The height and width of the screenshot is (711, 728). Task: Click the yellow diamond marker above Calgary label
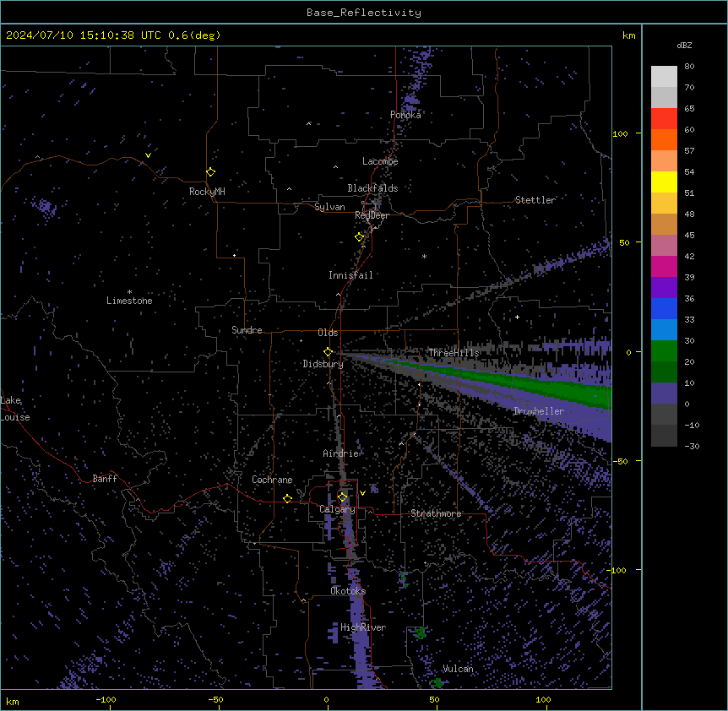tap(342, 497)
